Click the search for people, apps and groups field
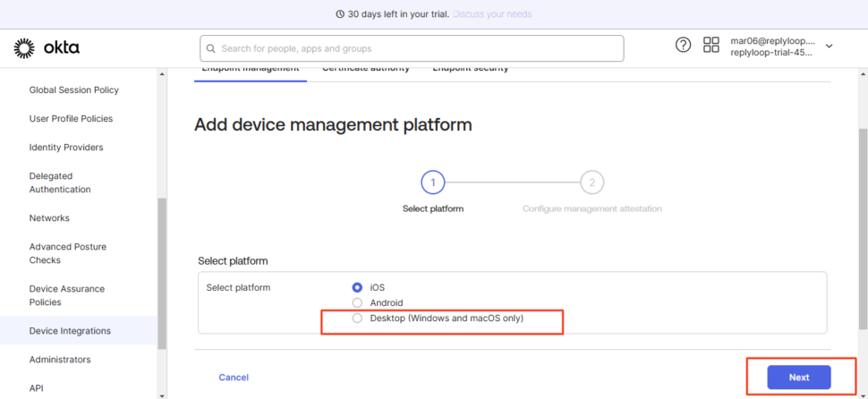 click(x=412, y=48)
